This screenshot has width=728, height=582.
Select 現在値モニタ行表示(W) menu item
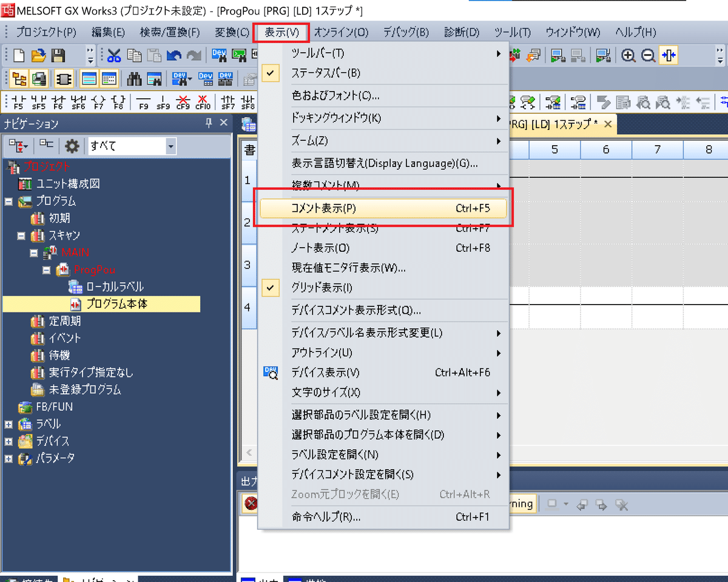383,268
